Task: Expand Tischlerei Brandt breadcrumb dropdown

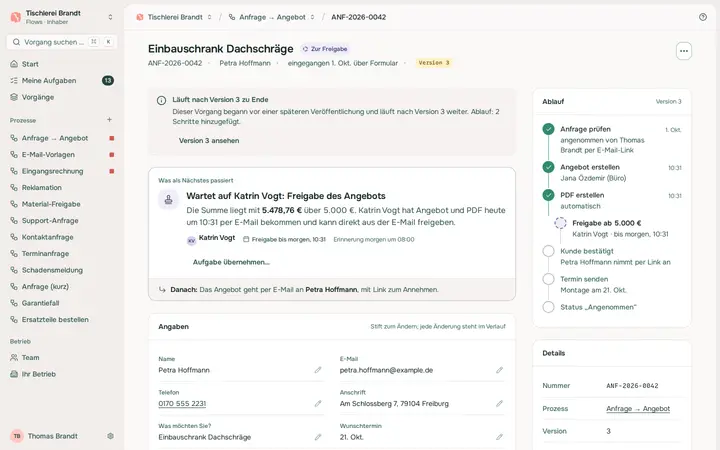Action: [x=209, y=17]
